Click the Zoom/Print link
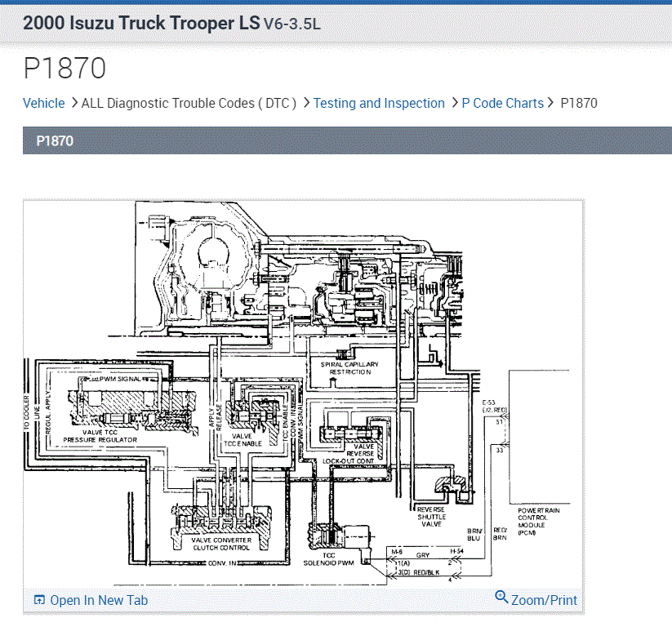 544,600
